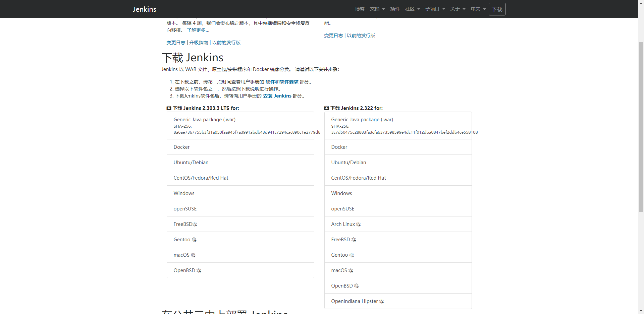Image resolution: width=644 pixels, height=314 pixels.
Task: Click the 插件 navbar item
Action: click(x=395, y=9)
